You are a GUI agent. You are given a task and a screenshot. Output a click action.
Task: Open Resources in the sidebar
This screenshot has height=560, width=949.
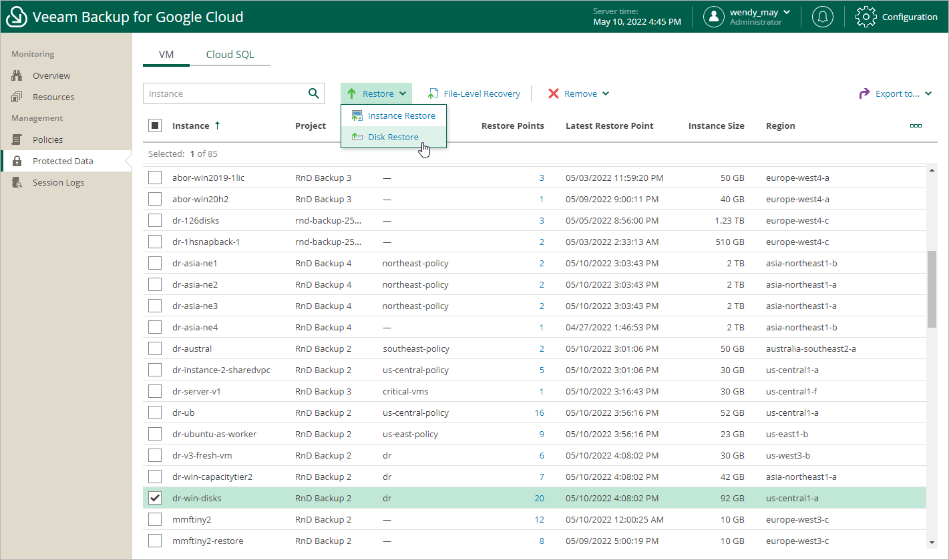[53, 97]
